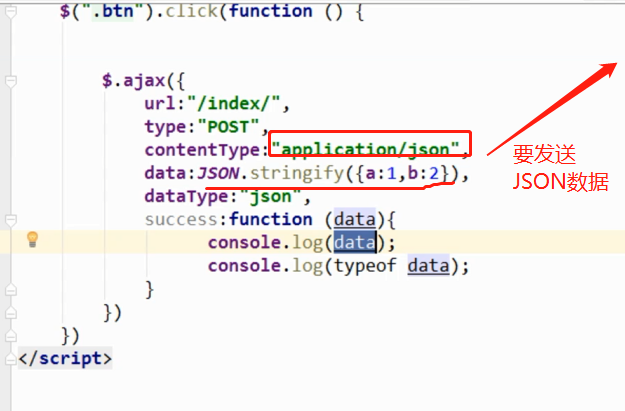Click the selected 'data' in first console.log
The width and height of the screenshot is (625, 411).
pyautogui.click(x=355, y=242)
